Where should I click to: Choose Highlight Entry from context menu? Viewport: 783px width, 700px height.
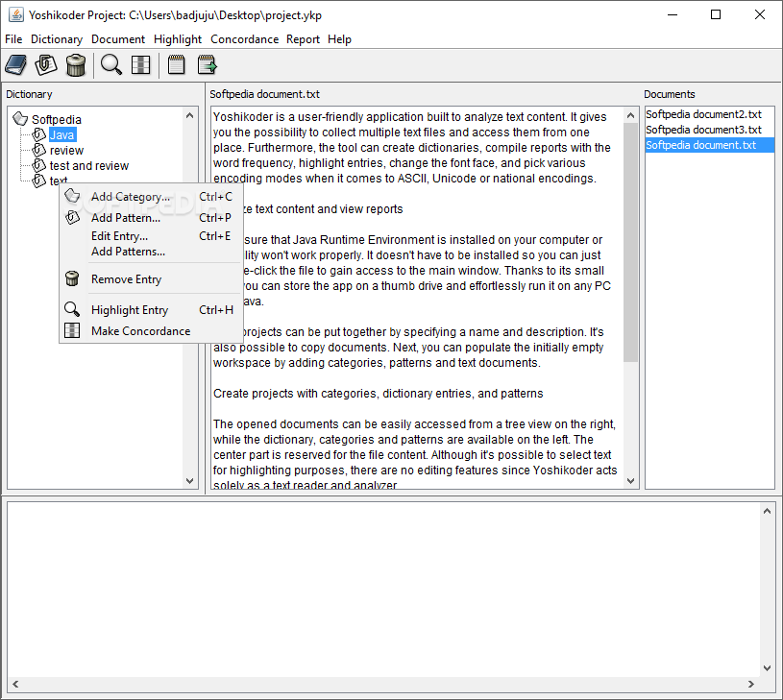[151, 310]
